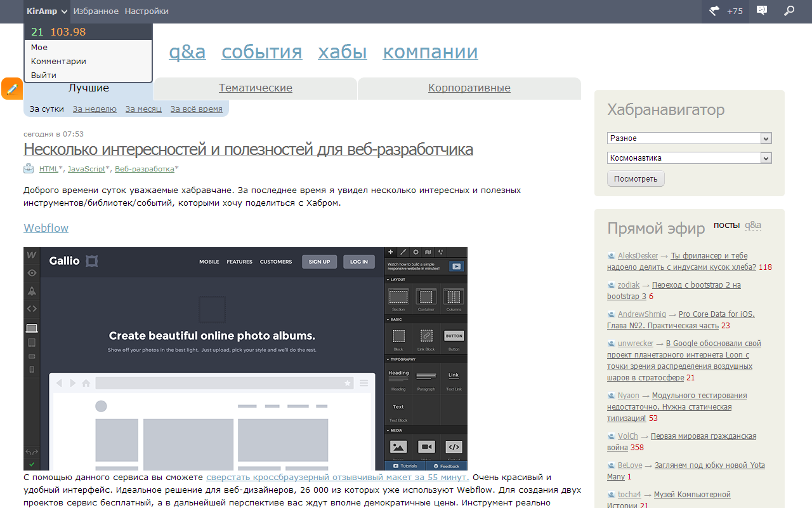Viewport: 812px width, 508px height.
Task: Switch Прямой эфир to 'q&a'
Action: (x=753, y=225)
